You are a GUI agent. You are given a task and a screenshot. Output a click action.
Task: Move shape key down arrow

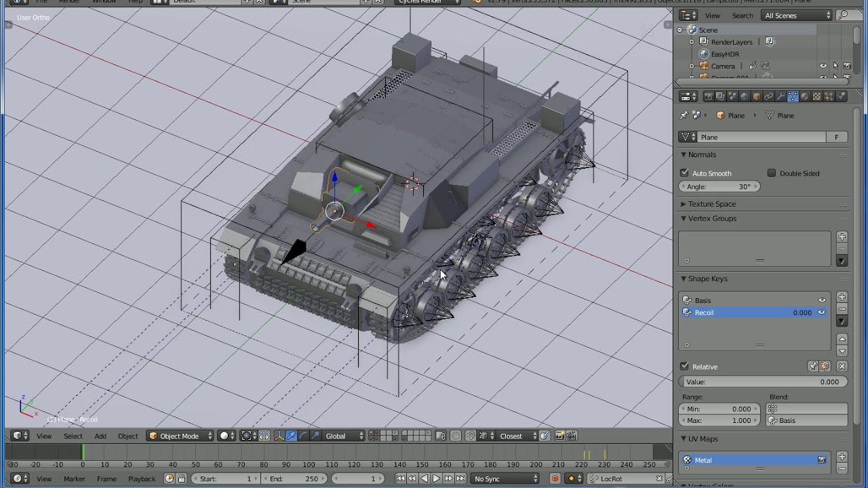[x=842, y=351]
